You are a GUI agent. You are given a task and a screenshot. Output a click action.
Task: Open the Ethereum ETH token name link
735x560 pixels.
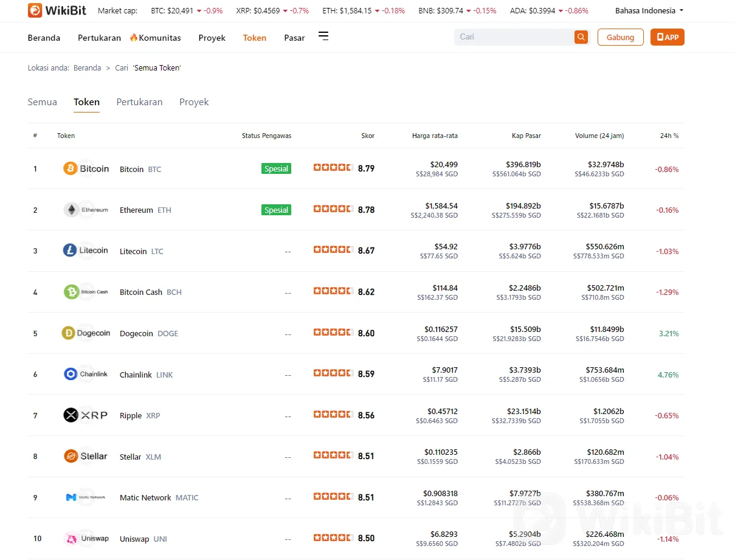click(x=145, y=210)
